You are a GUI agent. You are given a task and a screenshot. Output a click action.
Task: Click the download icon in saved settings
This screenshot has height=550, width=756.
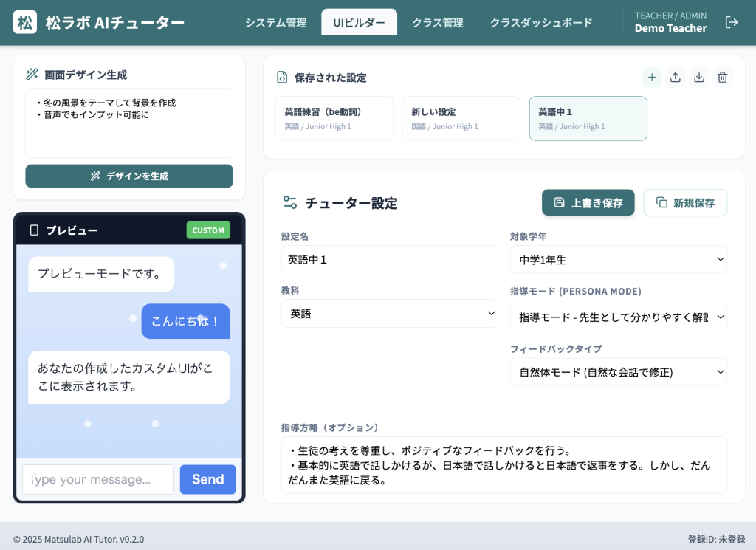pyautogui.click(x=698, y=78)
